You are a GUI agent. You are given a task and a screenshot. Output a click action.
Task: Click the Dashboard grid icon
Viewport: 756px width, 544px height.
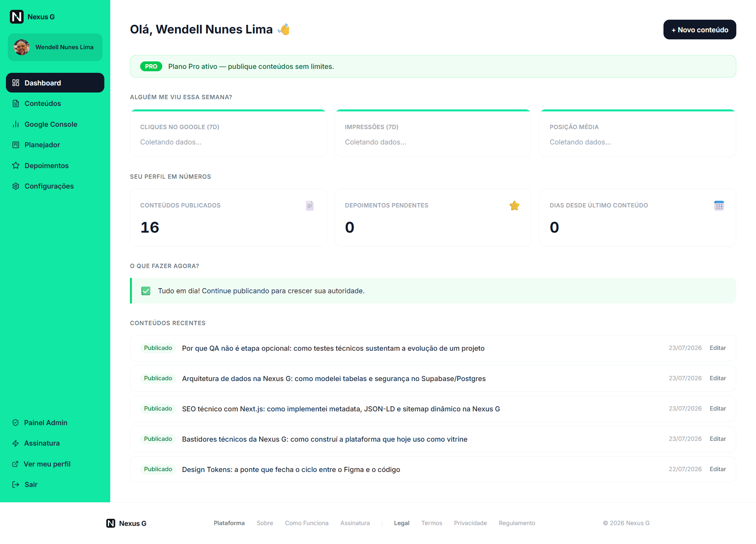point(16,83)
